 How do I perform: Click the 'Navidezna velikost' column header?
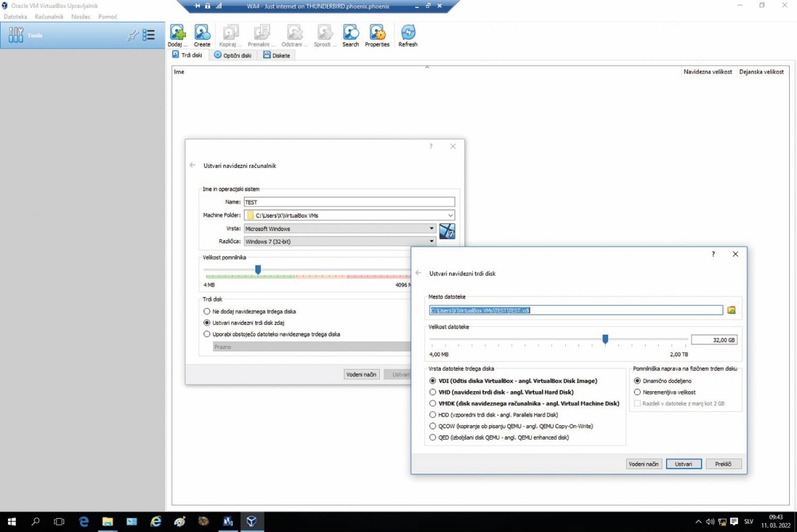[708, 72]
